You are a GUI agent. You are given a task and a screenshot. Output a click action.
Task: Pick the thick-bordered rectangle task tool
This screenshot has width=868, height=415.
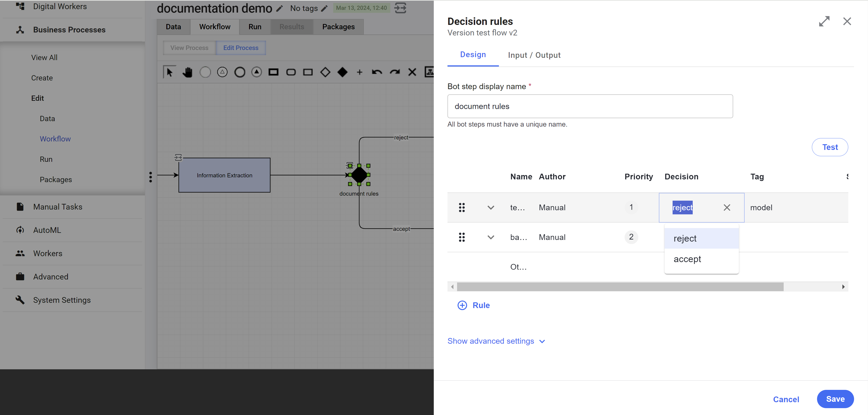[x=274, y=72]
